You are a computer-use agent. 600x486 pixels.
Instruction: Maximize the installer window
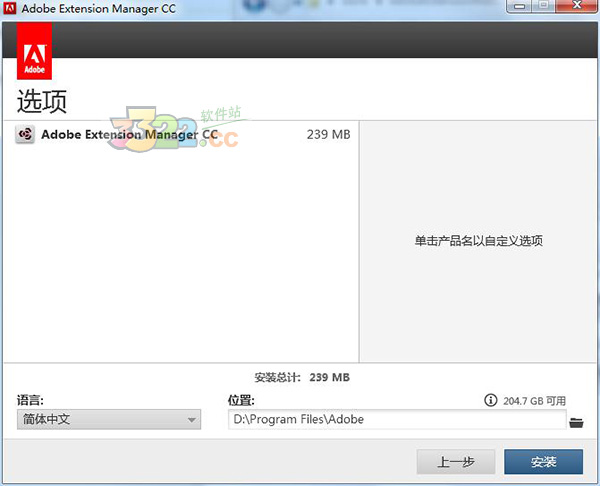(543, 6)
